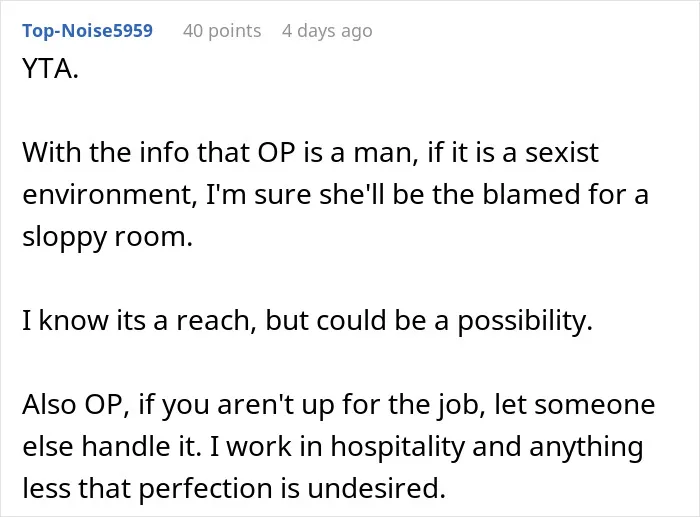This screenshot has width=700, height=517.
Task: Click the word perfection in the last line
Action: (x=205, y=489)
